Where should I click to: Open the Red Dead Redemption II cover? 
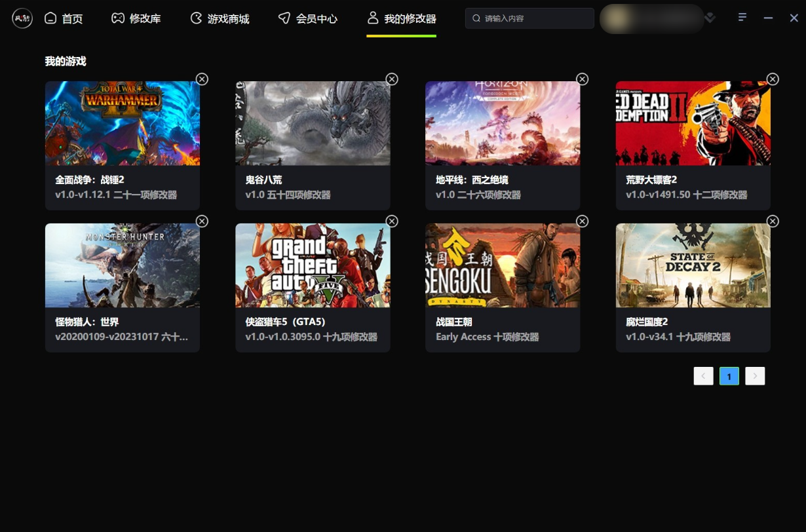[693, 123]
